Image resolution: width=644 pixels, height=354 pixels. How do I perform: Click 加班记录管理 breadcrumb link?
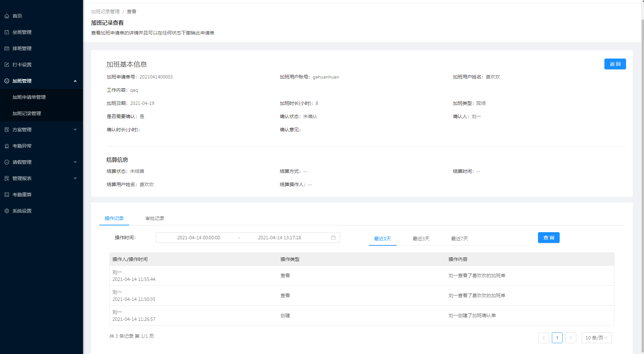point(105,12)
